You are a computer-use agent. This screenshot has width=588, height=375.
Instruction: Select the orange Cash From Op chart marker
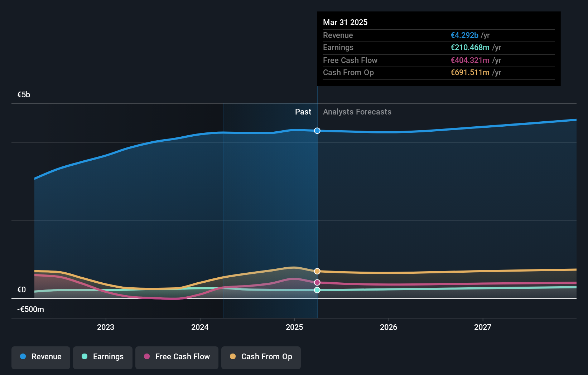pyautogui.click(x=317, y=271)
